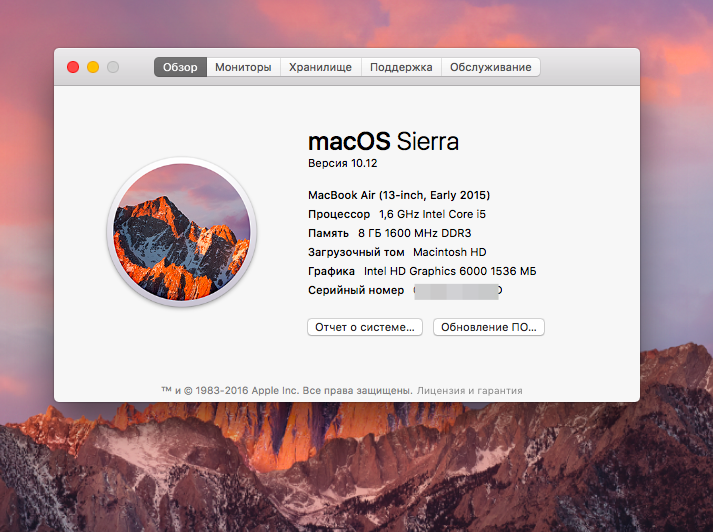The width and height of the screenshot is (713, 532).
Task: Click the macOS Sierra mountain logo
Action: 182,232
